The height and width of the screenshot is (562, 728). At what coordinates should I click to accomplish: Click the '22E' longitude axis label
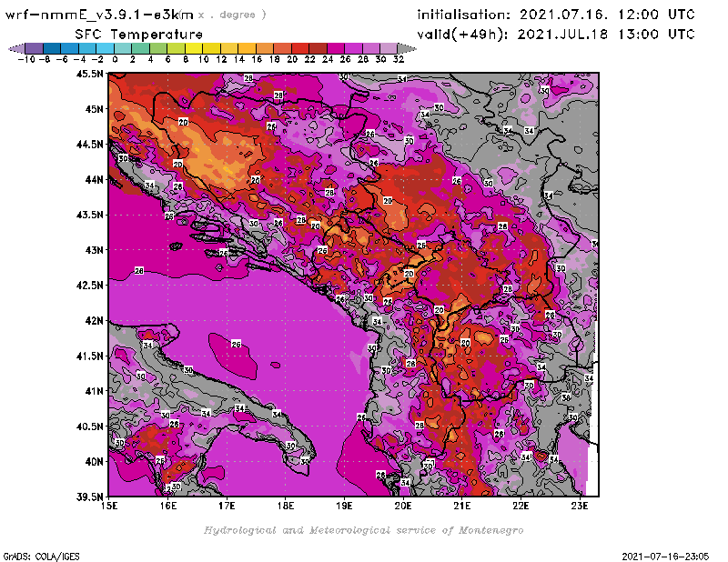tap(521, 506)
